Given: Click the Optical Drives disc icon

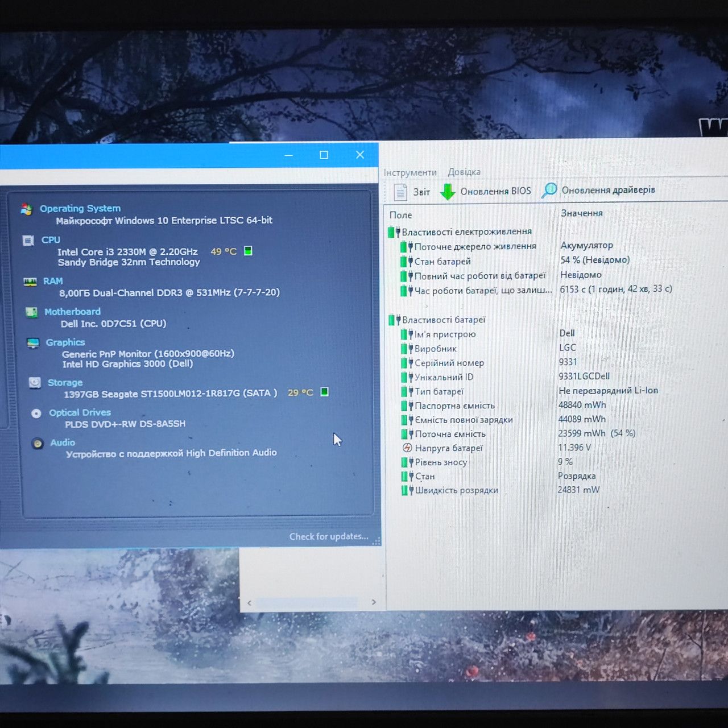Looking at the screenshot, I should 36,413.
